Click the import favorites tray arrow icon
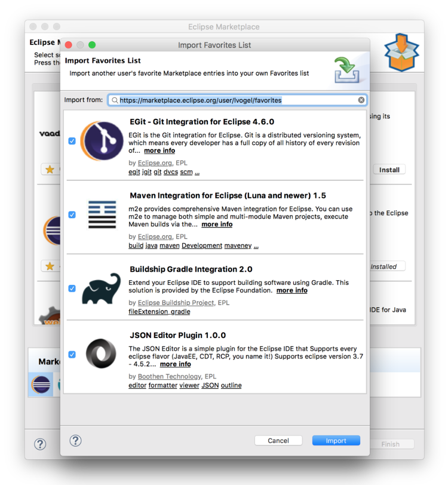The width and height of the screenshot is (448, 485). (347, 70)
